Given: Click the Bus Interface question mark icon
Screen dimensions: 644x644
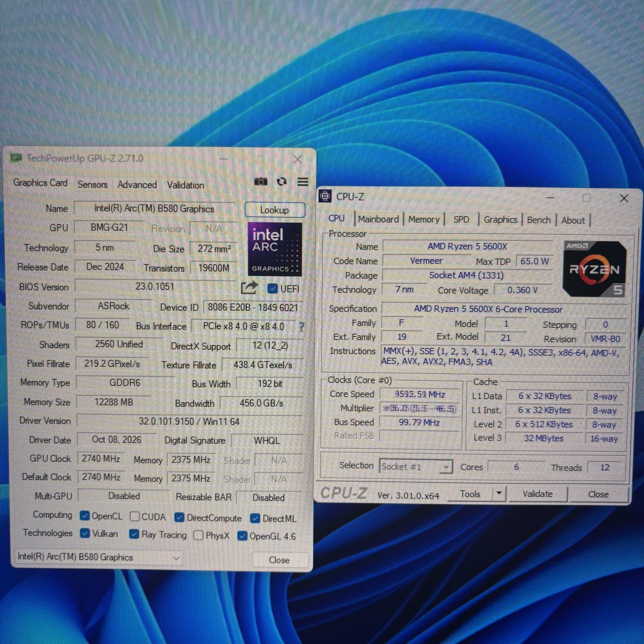Looking at the screenshot, I should [301, 327].
